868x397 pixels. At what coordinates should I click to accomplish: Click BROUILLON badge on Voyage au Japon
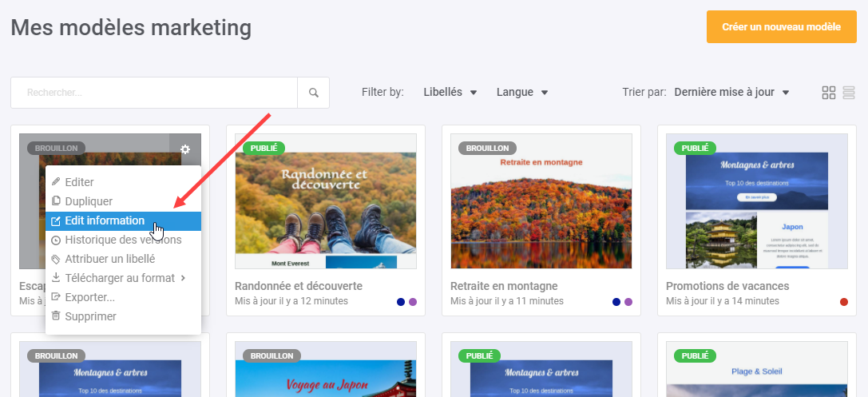pos(271,355)
